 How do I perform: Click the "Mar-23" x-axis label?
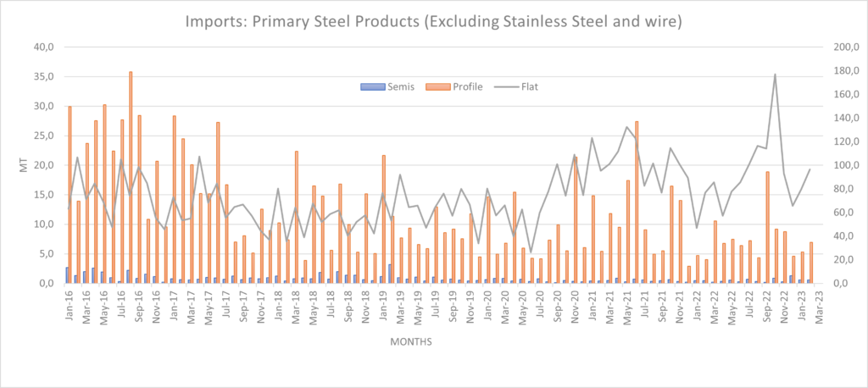click(818, 301)
